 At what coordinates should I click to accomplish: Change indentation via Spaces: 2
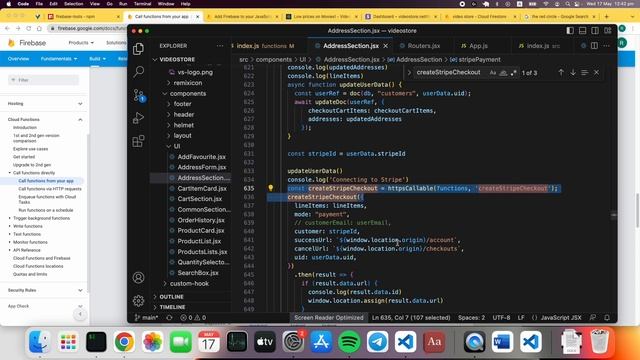pos(471,318)
